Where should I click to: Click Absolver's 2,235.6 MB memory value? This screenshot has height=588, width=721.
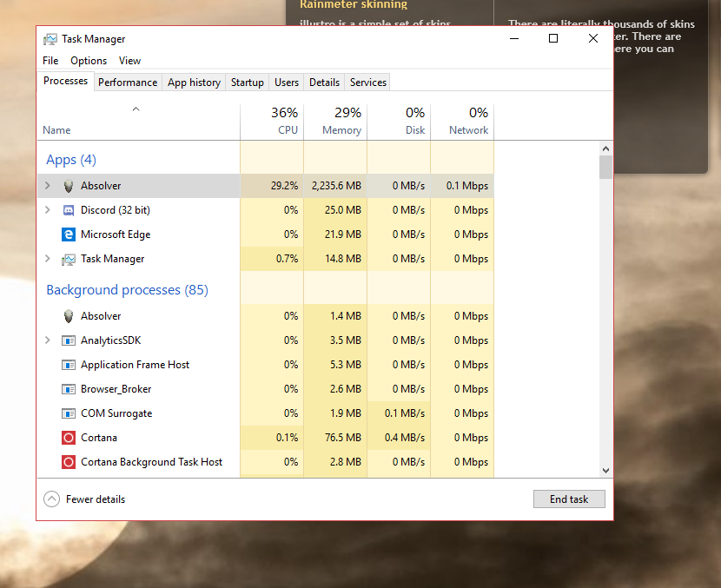tap(336, 186)
